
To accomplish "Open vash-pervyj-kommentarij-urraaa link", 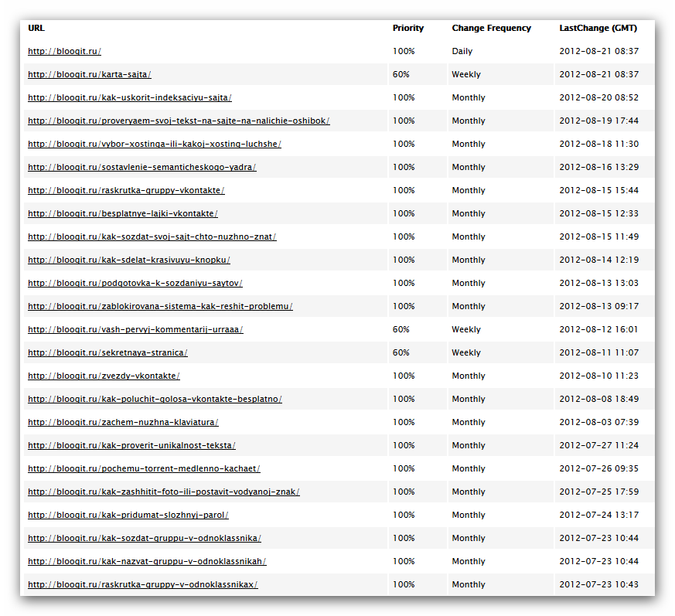I will point(135,330).
